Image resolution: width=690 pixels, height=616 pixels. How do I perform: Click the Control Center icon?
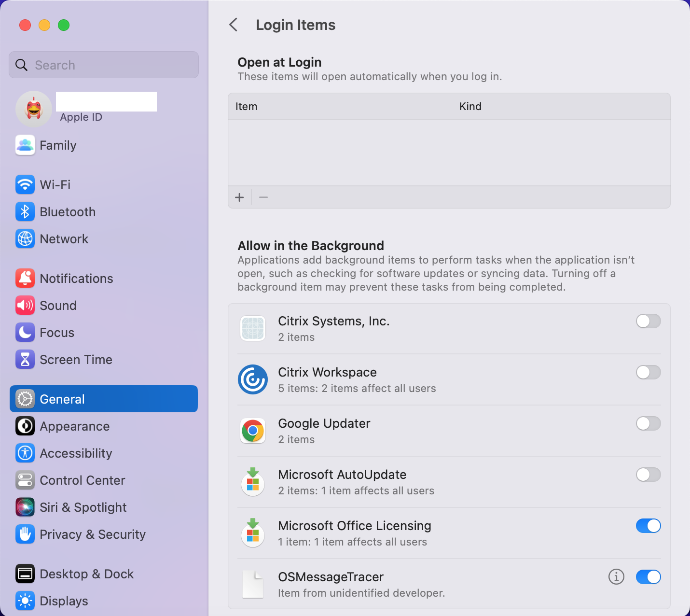coord(25,480)
